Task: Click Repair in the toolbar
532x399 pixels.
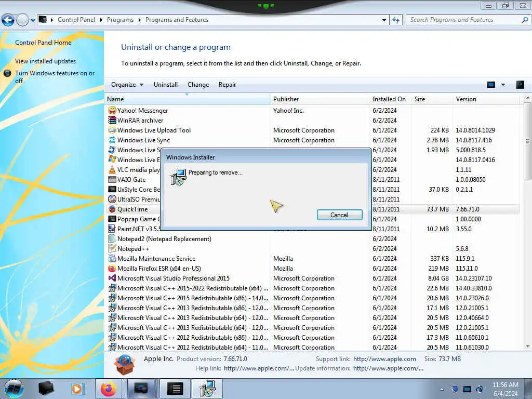Action: [228, 85]
